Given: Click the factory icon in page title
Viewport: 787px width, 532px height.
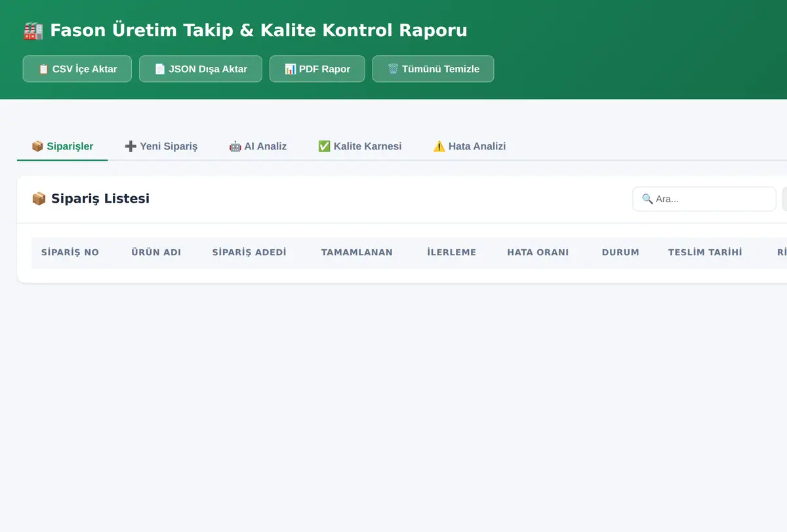Looking at the screenshot, I should (33, 31).
